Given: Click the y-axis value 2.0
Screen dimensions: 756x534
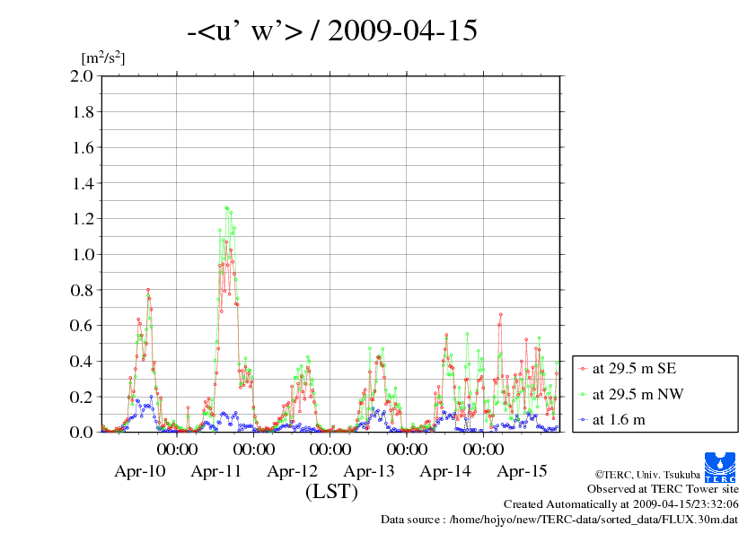Looking at the screenshot, I should [82, 76].
